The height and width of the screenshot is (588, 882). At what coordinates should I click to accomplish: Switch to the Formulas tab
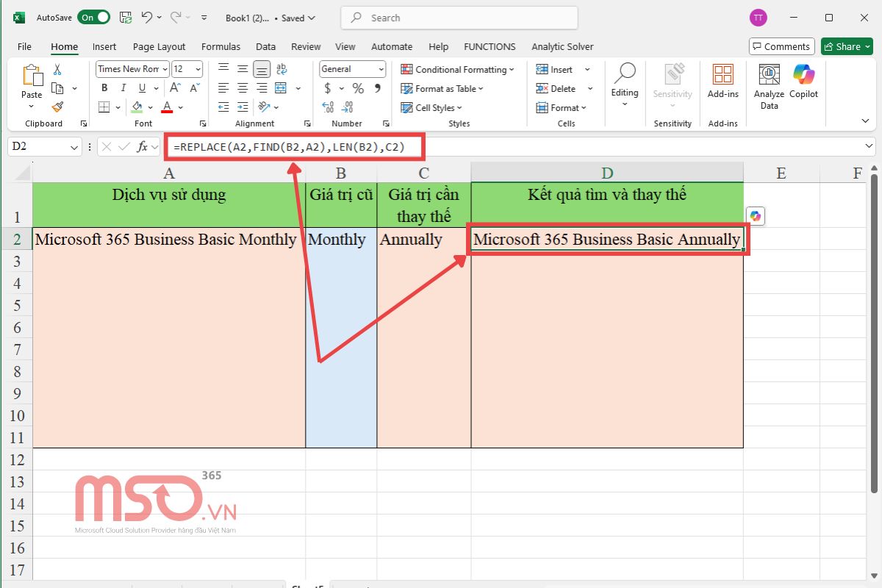click(220, 46)
